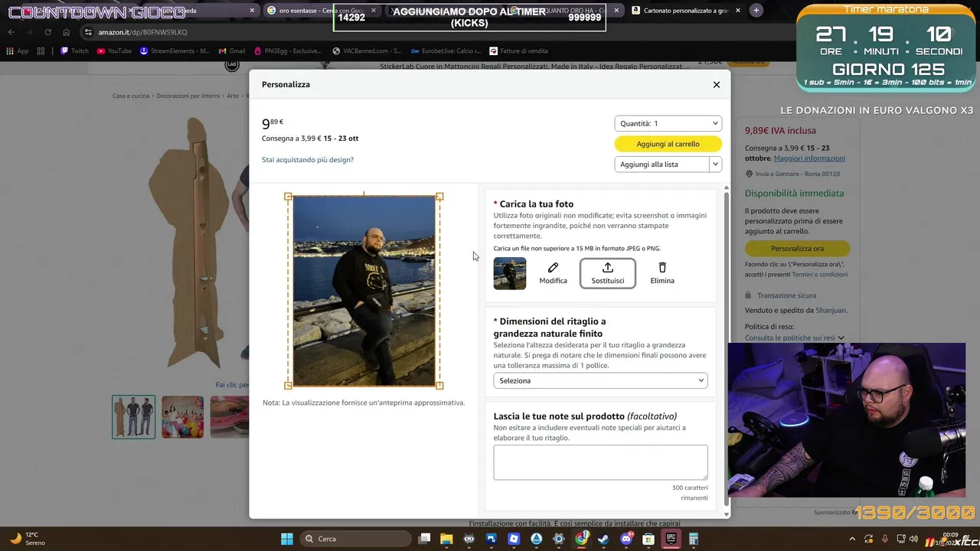Click the dialog's vertical scrollbar
The height and width of the screenshot is (551, 980).
(727, 348)
